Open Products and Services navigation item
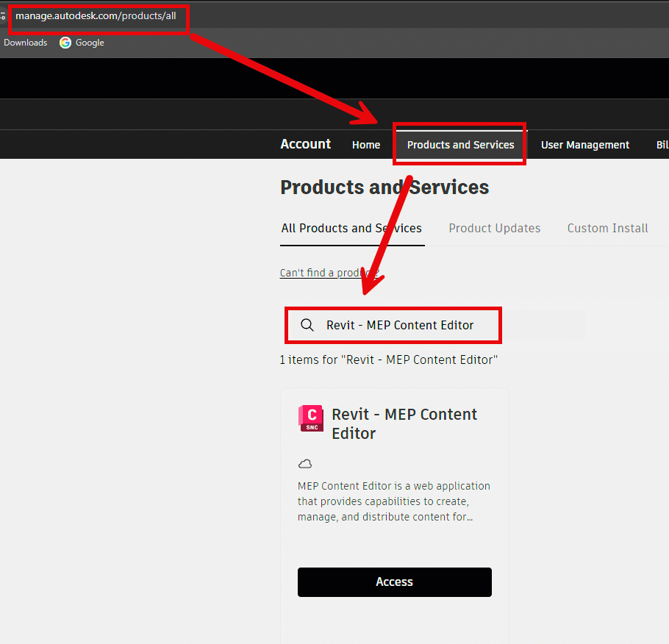Screen dimensions: 669x644 coord(460,145)
